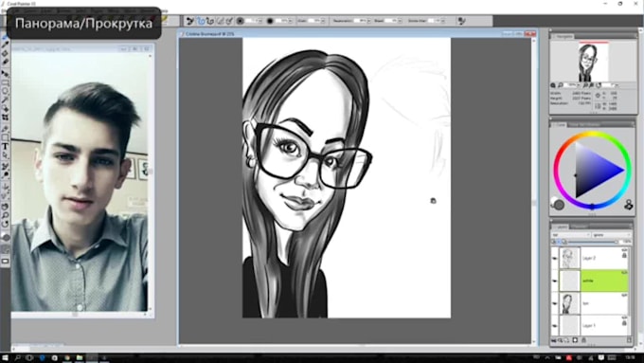Click the brush size preview icon
The image size is (644, 363).
(x=241, y=21)
